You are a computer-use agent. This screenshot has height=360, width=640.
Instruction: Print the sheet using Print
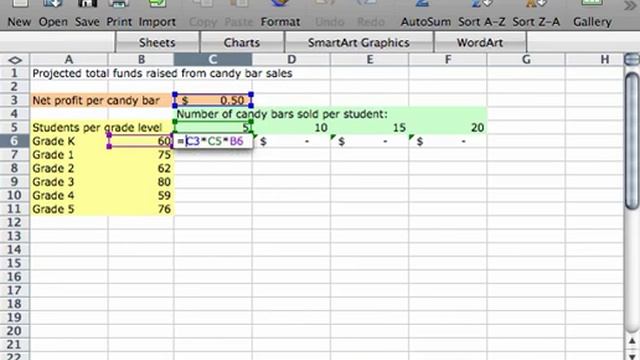119,15
